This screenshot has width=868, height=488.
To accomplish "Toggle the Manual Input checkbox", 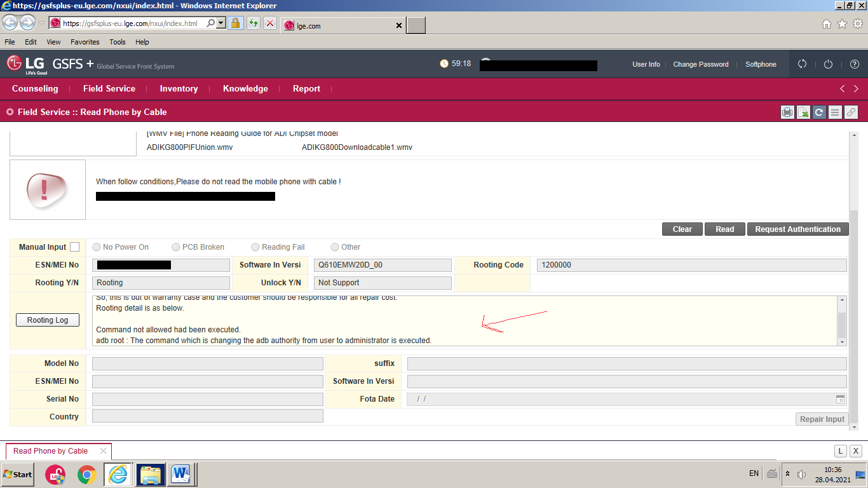I will click(x=75, y=247).
